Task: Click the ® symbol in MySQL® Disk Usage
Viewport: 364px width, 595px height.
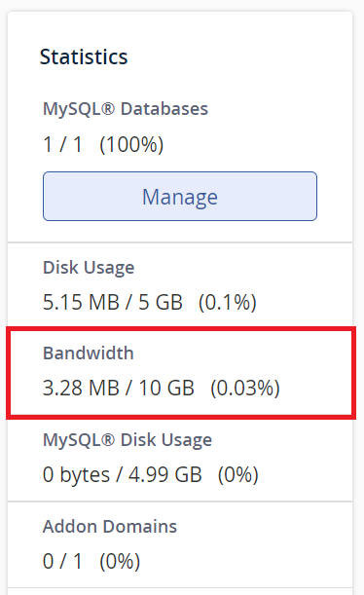Action: tap(108, 440)
